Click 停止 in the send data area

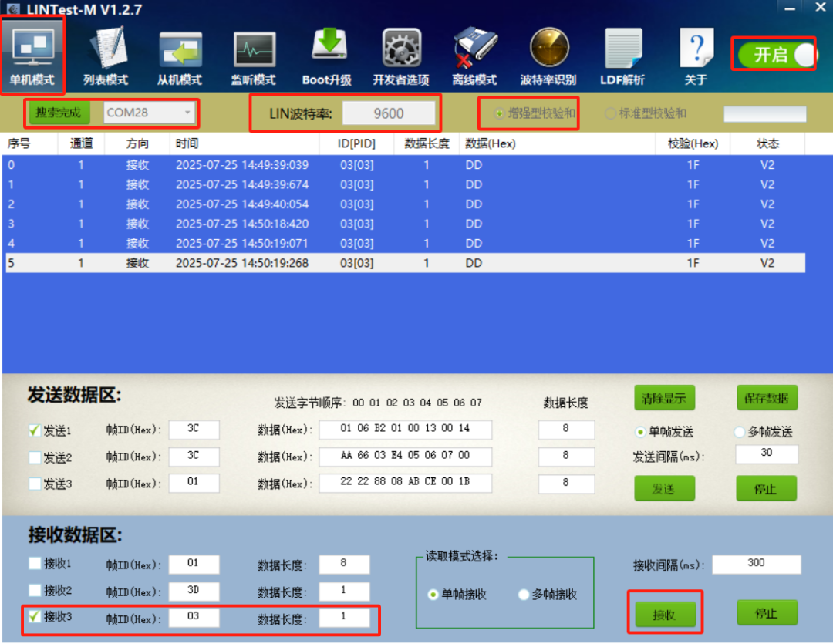(x=766, y=488)
